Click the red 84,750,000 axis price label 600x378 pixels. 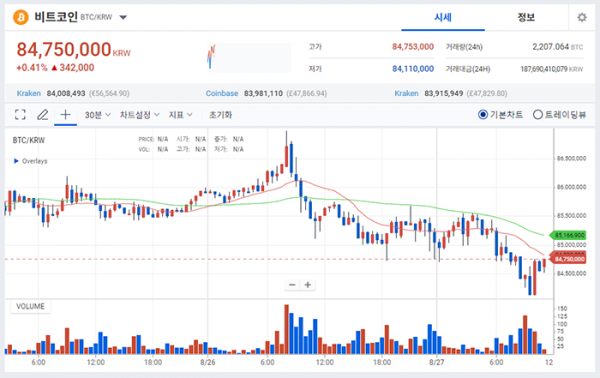(569, 259)
